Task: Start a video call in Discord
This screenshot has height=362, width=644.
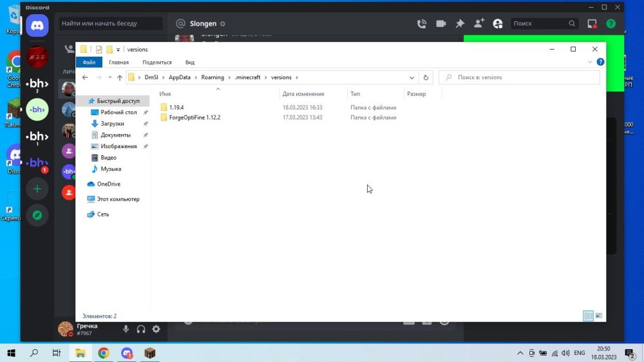Action: 440,24
